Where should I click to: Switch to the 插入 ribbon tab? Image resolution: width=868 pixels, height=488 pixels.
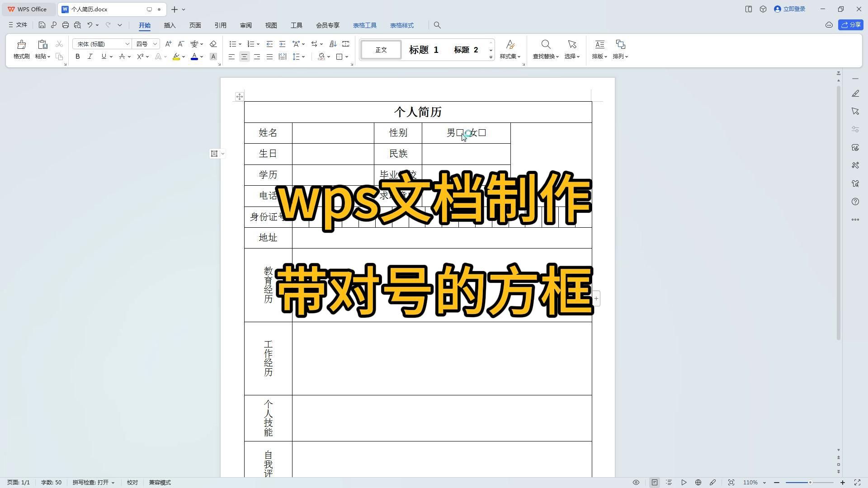tap(170, 25)
